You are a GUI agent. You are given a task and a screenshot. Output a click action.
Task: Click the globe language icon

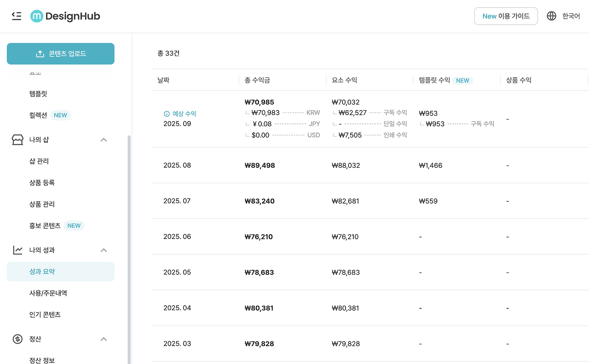coord(551,16)
